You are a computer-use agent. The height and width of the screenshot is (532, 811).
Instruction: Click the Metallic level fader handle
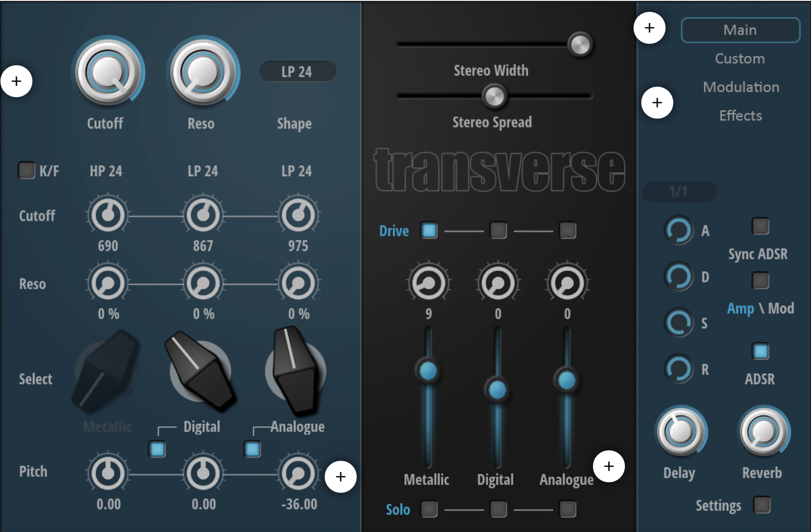[428, 370]
